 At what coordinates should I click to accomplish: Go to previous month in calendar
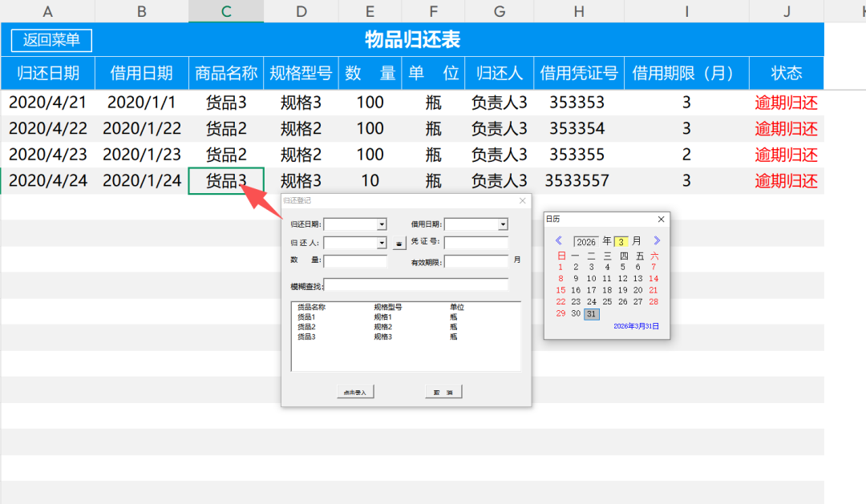tap(558, 240)
